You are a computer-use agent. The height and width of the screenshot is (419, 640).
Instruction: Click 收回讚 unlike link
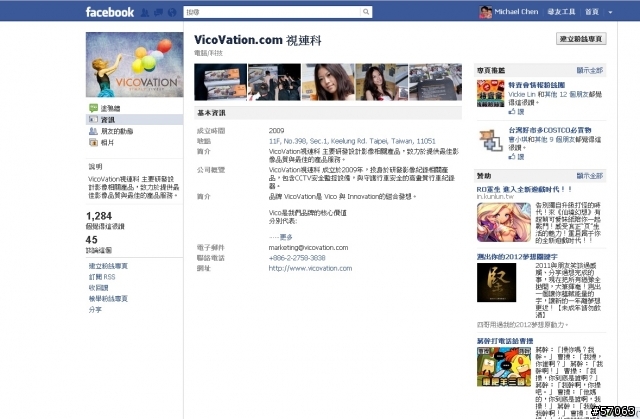tap(98, 288)
